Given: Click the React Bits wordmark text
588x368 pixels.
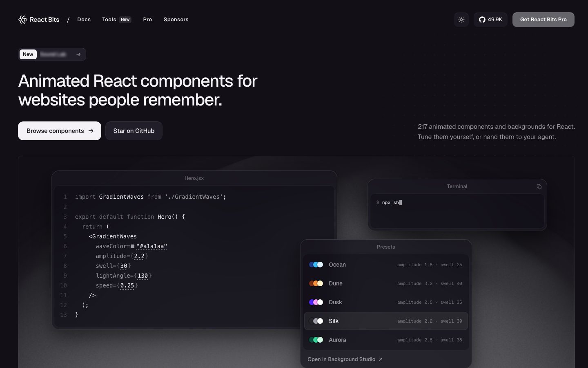Looking at the screenshot, I should pos(45,20).
